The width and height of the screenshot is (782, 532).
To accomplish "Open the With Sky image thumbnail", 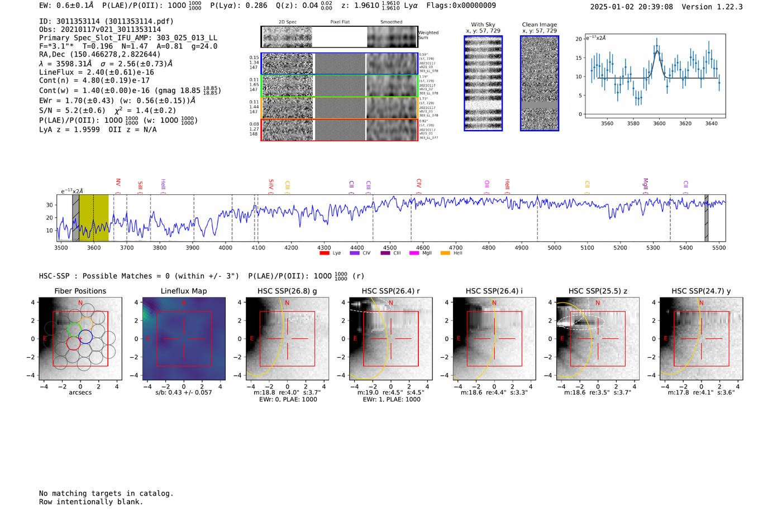I will point(483,83).
